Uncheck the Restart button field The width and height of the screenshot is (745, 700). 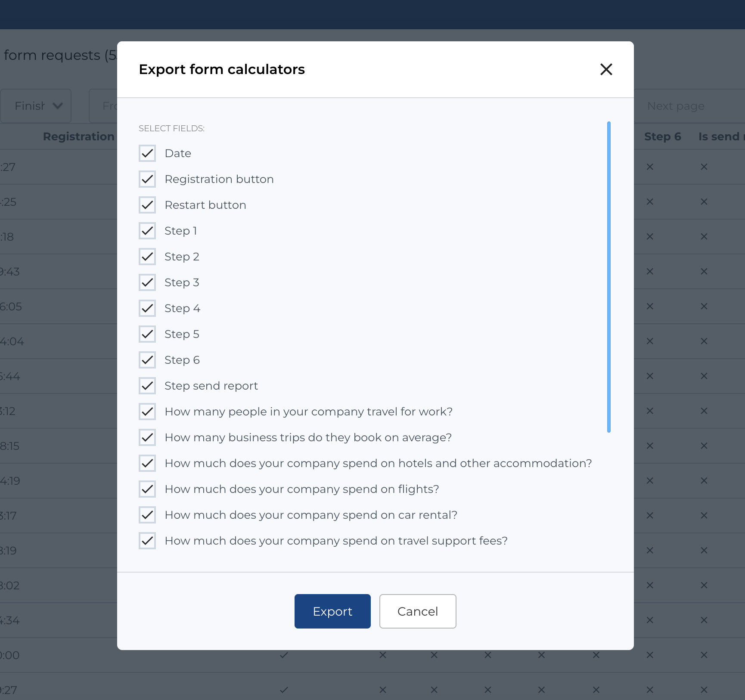click(x=147, y=205)
